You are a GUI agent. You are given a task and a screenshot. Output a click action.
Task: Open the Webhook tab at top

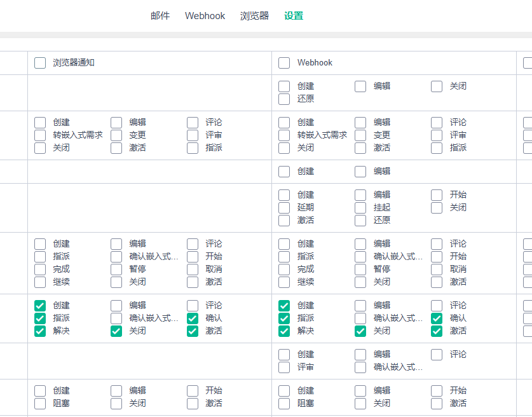click(x=205, y=16)
